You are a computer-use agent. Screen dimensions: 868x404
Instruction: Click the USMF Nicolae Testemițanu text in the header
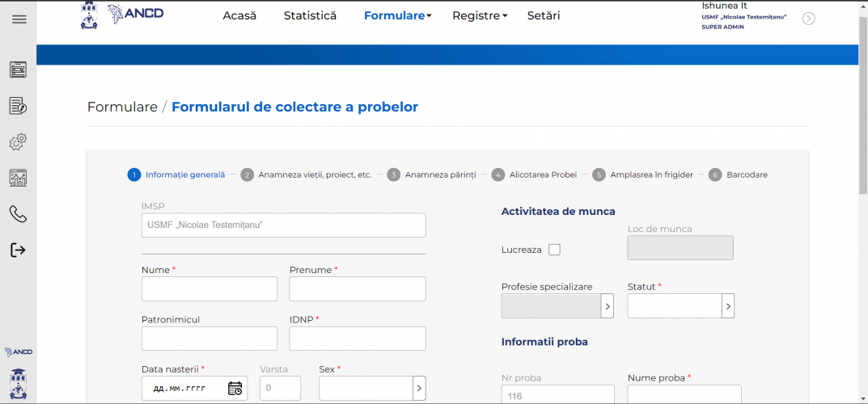click(x=744, y=17)
